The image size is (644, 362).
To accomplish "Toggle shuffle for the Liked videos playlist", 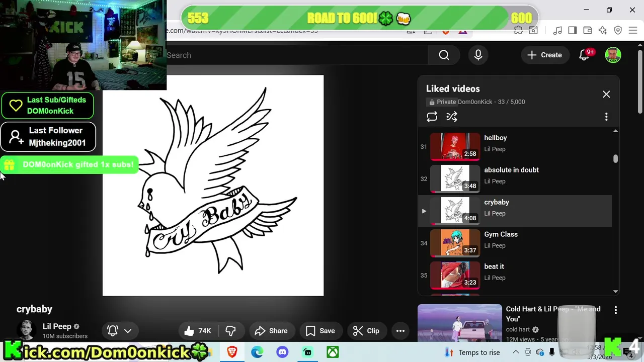I will point(452,117).
